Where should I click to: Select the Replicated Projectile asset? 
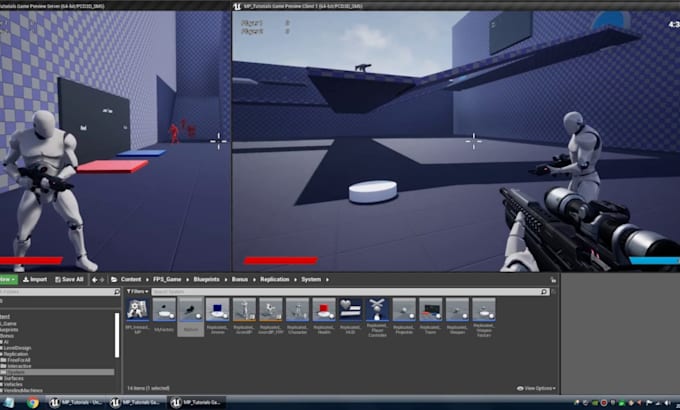click(x=404, y=316)
